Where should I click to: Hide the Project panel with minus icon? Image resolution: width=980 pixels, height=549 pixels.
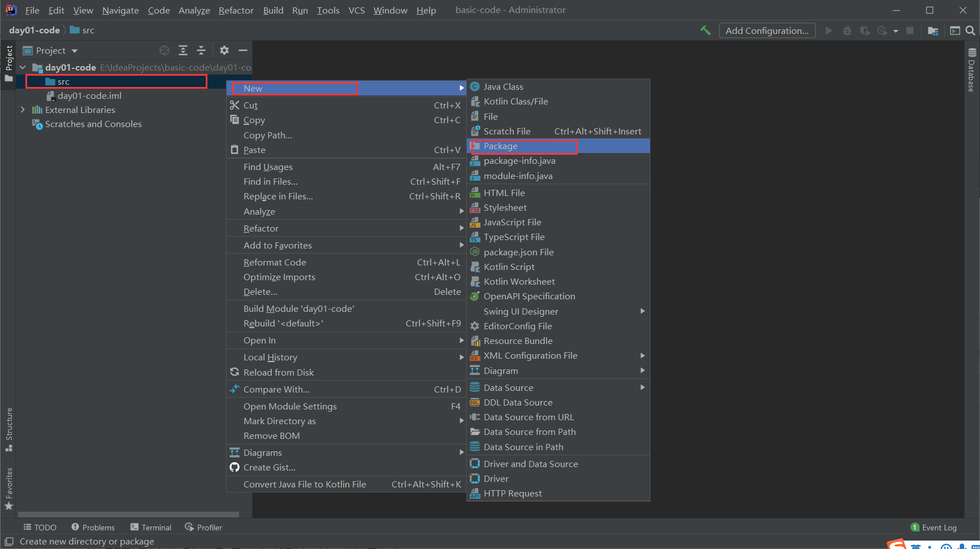click(243, 50)
